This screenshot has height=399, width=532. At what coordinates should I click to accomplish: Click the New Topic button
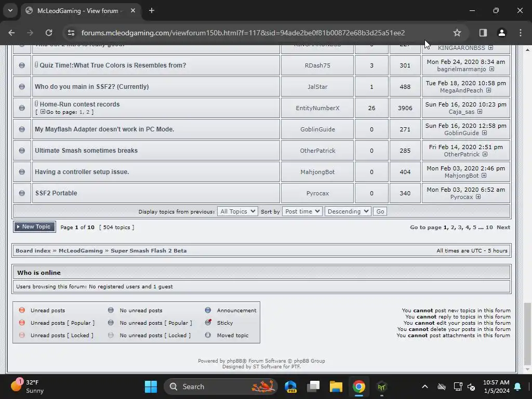tap(34, 227)
